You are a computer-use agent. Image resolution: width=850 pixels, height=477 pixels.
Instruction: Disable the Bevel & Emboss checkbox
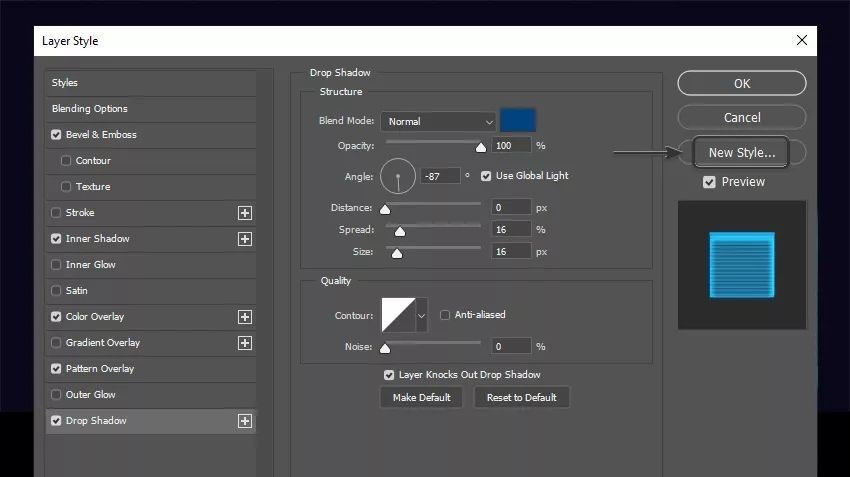(56, 134)
